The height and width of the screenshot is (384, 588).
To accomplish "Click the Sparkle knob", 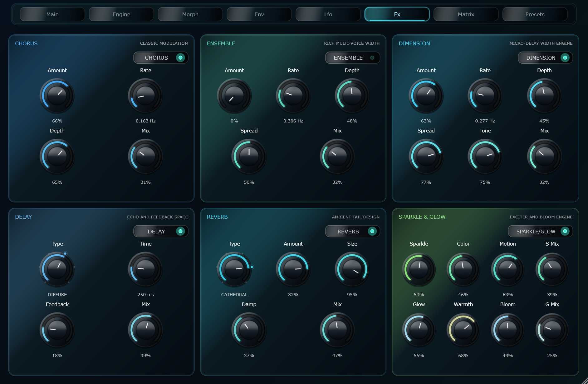I will point(419,269).
